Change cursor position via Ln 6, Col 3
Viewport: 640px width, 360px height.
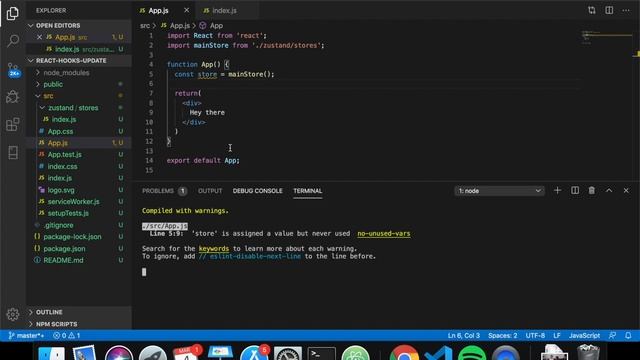(x=464, y=336)
